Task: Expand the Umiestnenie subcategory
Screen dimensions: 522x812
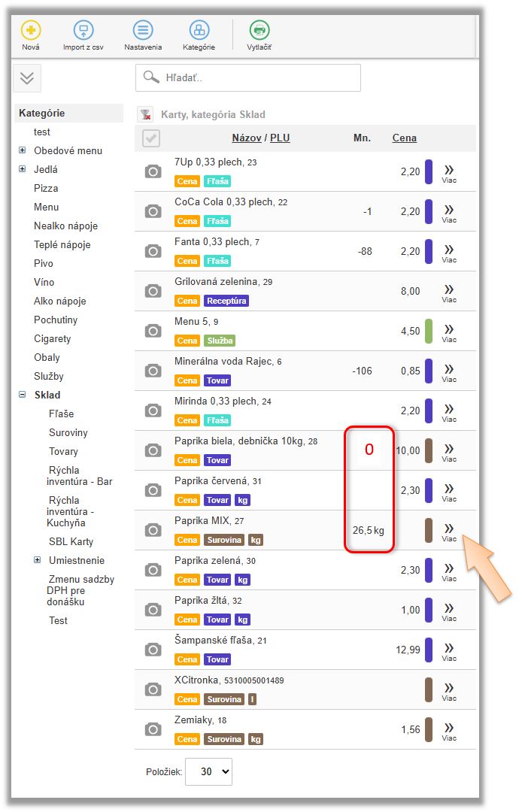Action: point(38,560)
